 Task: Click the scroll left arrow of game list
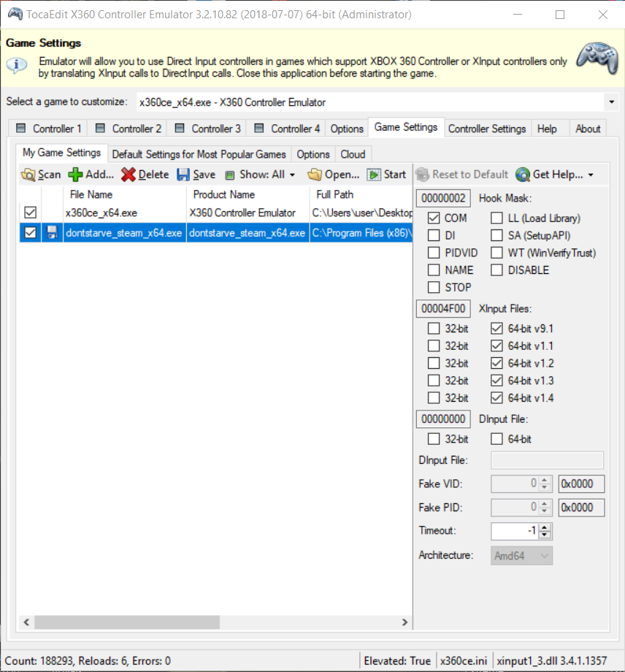(x=26, y=622)
